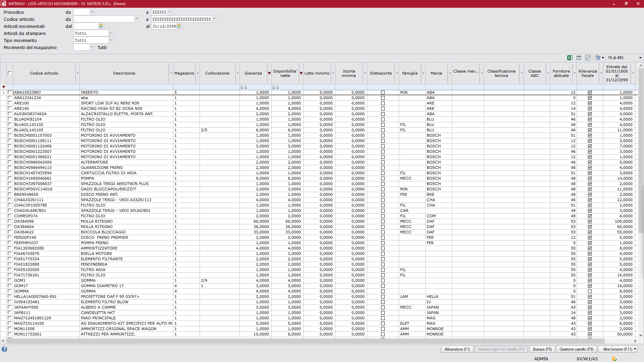Viewport: 644px width, 362px height.
Task: Toggle Sottoscorta checkbox for DA384596 row
Action: (383, 221)
